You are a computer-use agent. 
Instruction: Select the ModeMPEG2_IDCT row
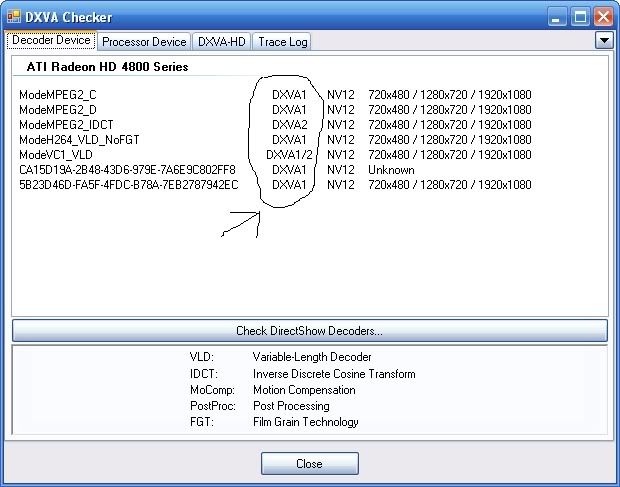pyautogui.click(x=275, y=125)
